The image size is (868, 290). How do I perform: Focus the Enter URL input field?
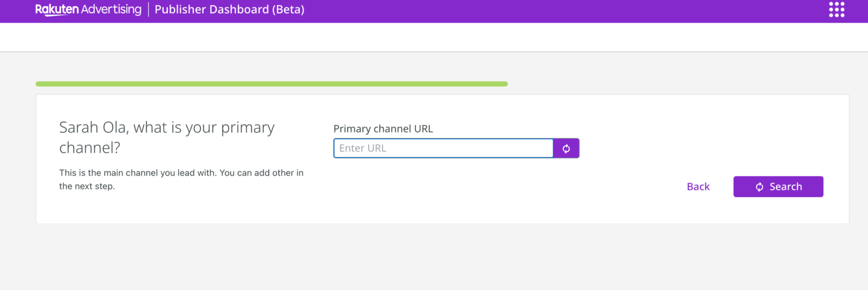tap(443, 149)
